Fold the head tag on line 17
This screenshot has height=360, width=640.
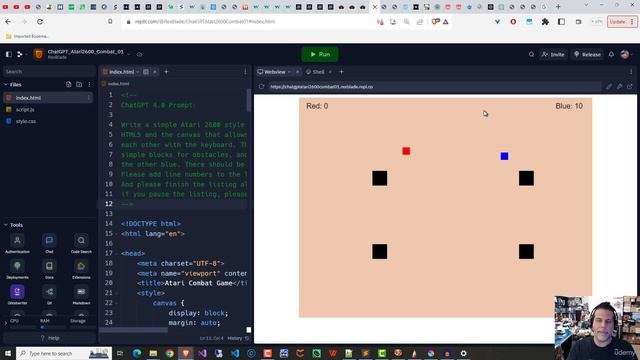pos(116,253)
